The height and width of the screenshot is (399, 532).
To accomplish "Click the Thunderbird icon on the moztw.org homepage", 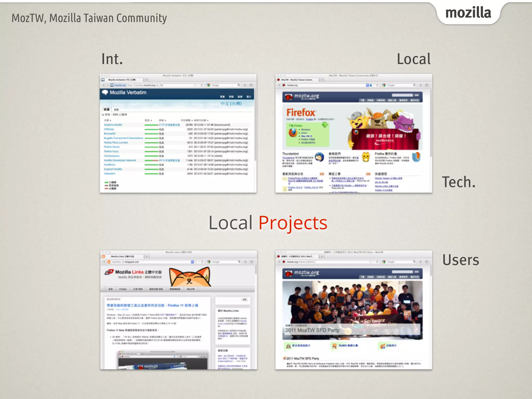I will pos(320,157).
